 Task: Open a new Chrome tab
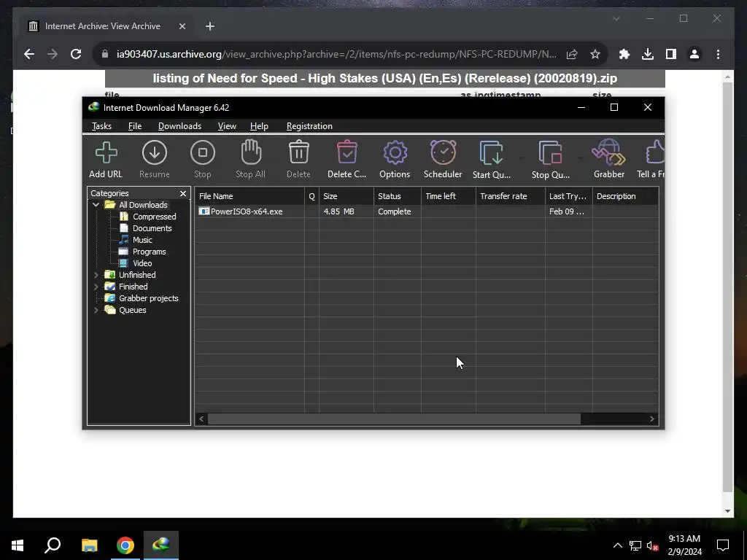(x=210, y=26)
